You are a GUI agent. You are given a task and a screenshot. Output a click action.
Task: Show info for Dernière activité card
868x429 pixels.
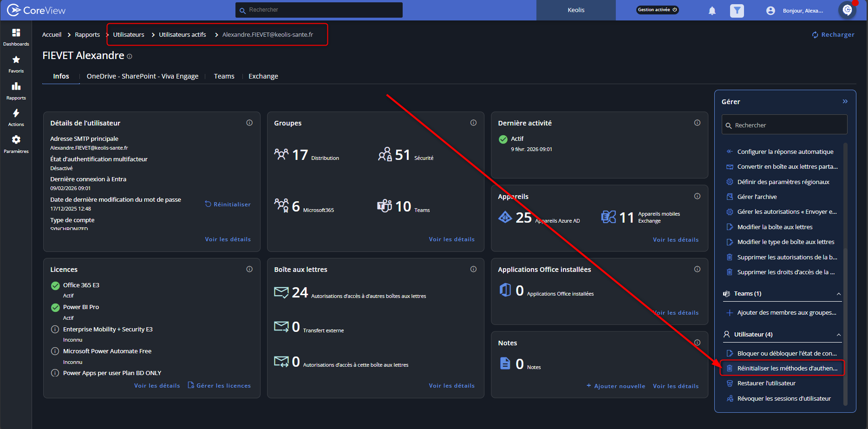coord(697,123)
